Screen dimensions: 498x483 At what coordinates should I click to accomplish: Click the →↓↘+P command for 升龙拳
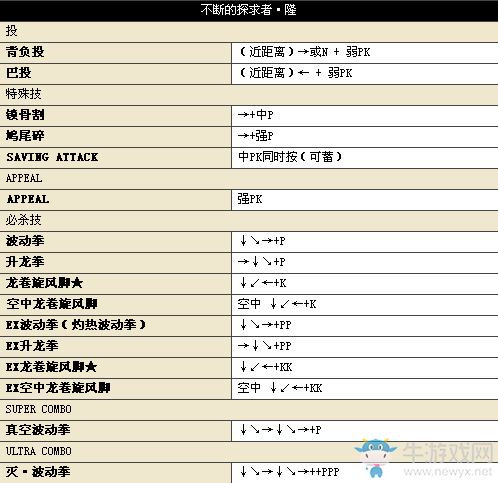point(262,262)
